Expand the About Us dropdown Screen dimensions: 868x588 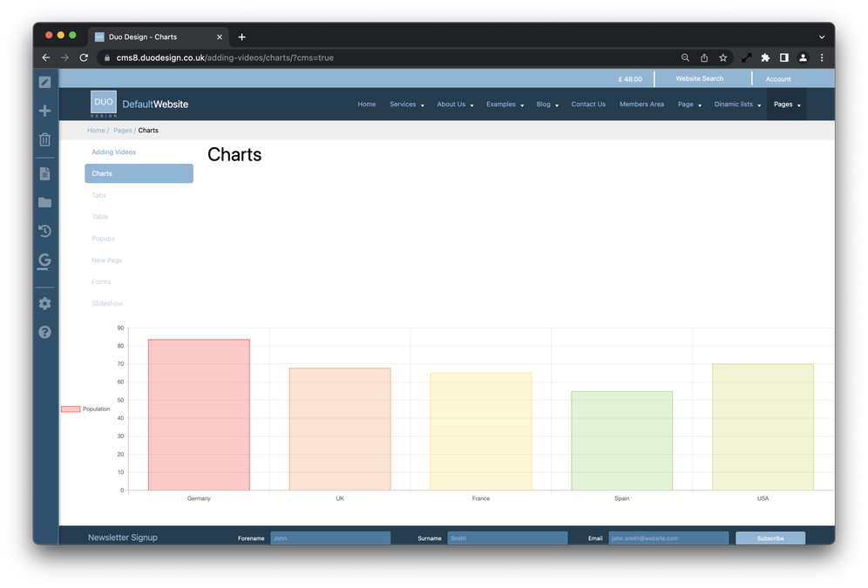pyautogui.click(x=455, y=105)
